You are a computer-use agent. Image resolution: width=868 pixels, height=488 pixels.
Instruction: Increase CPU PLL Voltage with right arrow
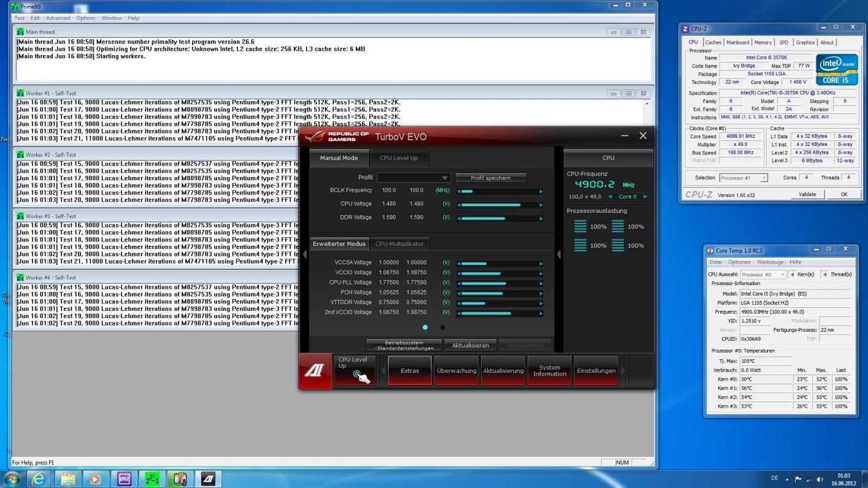point(540,283)
